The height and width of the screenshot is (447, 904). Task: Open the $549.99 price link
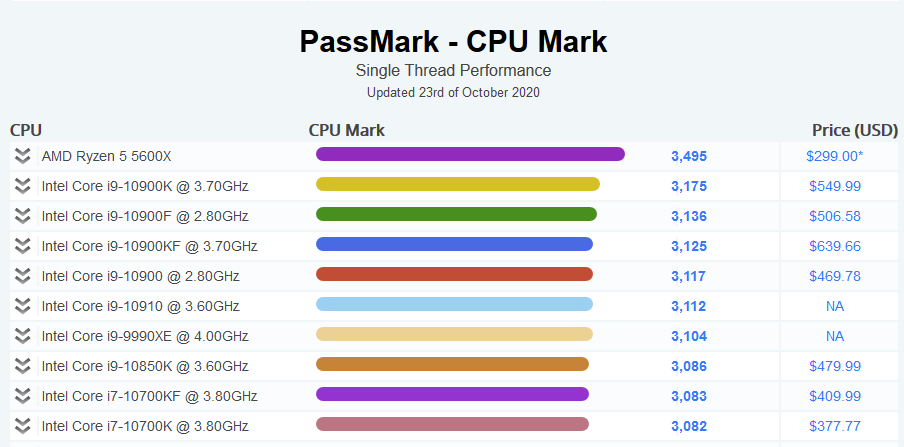click(834, 186)
